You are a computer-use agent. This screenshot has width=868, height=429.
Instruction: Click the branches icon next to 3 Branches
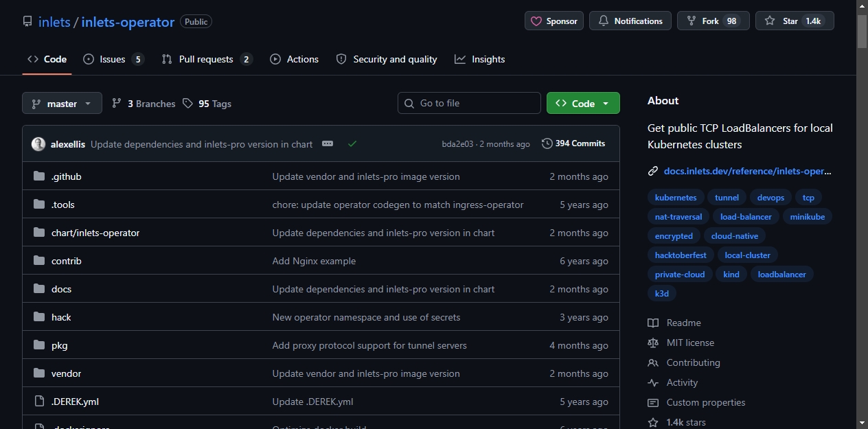[x=117, y=104]
